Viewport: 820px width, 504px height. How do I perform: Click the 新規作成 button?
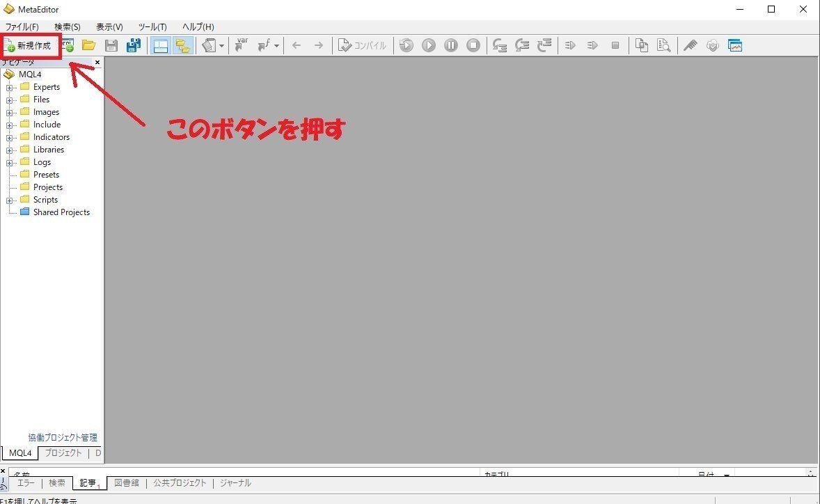pyautogui.click(x=31, y=45)
